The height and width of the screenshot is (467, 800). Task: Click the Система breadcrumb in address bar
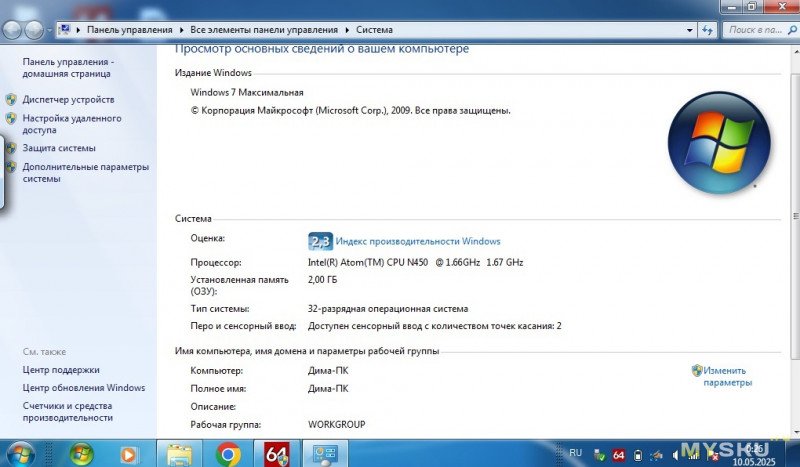tap(374, 30)
